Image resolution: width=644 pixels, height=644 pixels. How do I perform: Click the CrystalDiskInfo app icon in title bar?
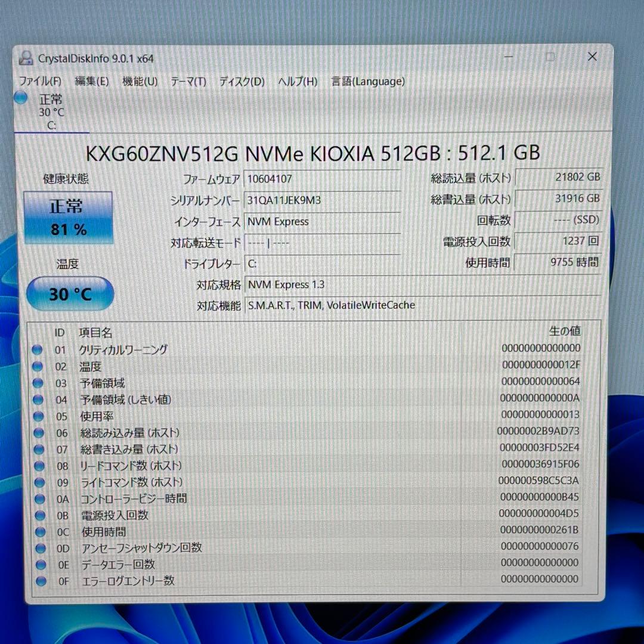coord(26,58)
